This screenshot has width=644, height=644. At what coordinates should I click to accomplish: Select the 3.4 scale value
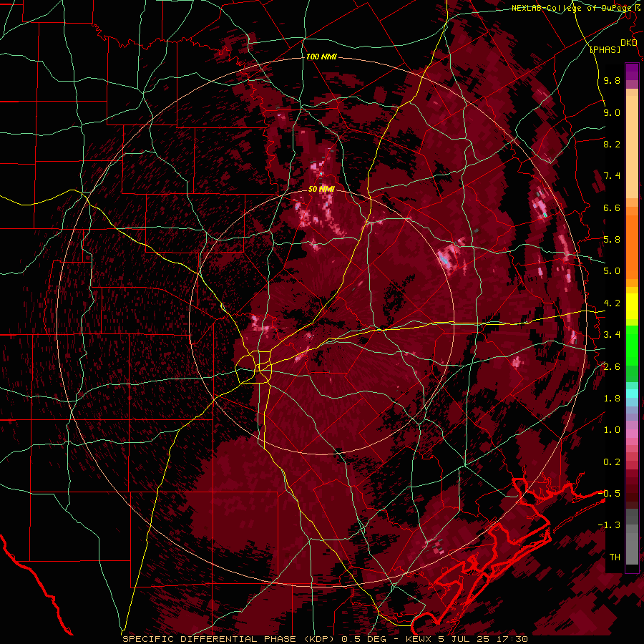pos(612,335)
